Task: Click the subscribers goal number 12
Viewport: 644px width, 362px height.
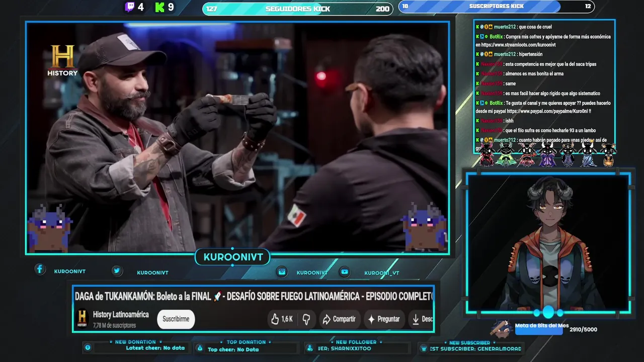Action: click(x=588, y=6)
